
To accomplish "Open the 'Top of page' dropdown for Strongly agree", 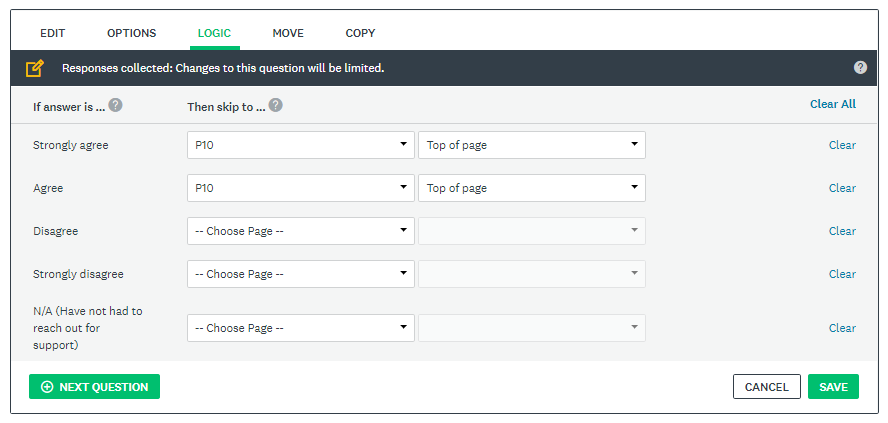I will tap(531, 145).
